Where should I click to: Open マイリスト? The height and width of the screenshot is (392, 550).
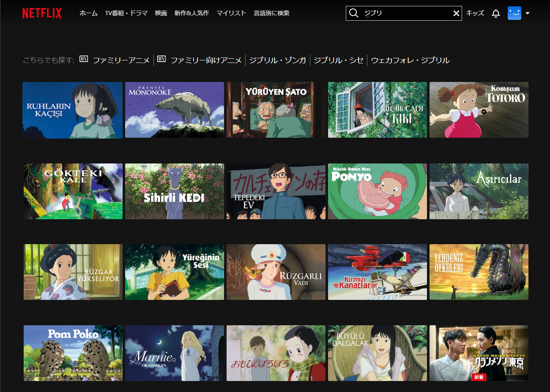(231, 13)
